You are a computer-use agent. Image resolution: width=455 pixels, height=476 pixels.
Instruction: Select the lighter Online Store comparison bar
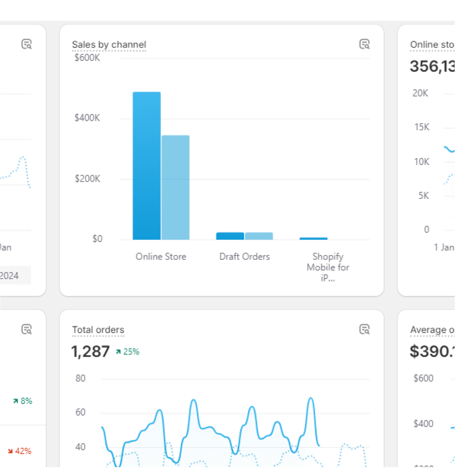pos(176,187)
